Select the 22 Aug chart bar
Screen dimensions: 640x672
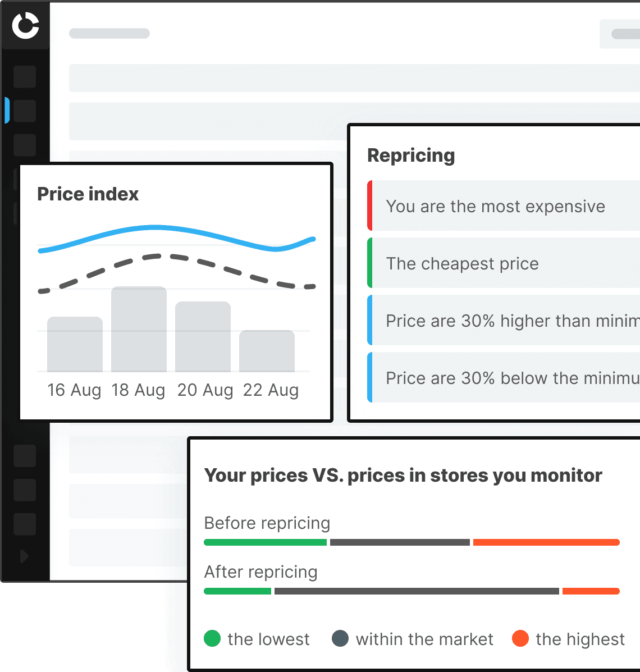(x=267, y=351)
